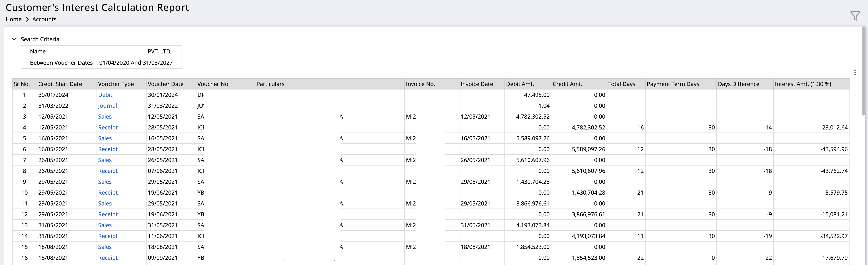Sort by Voucher Type column header
The height and width of the screenshot is (265, 868).
121,84
